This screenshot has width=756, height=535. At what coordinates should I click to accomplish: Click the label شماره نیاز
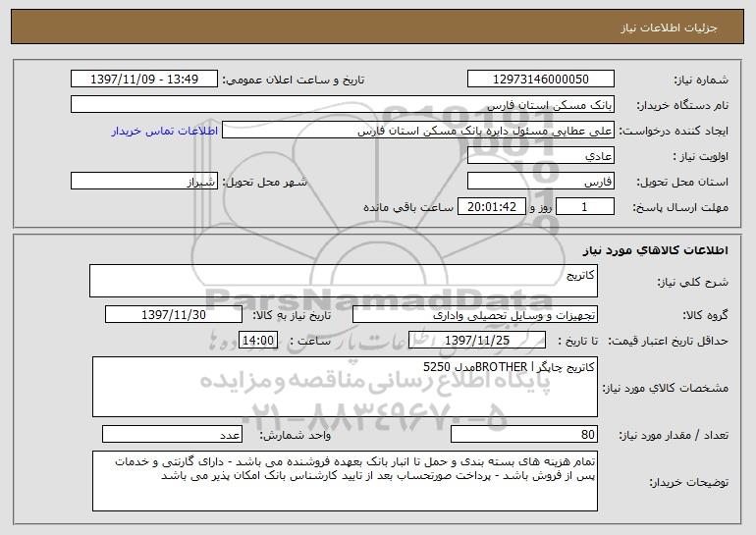coord(701,80)
